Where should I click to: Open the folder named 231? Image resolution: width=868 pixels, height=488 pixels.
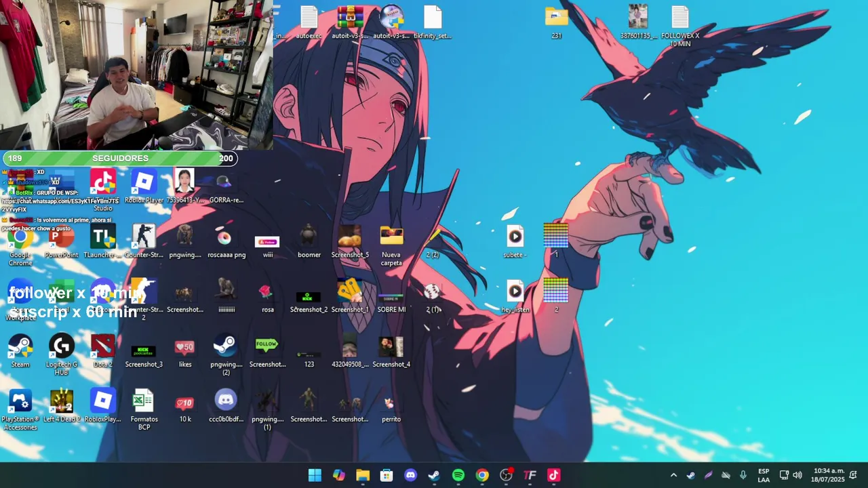[556, 23]
